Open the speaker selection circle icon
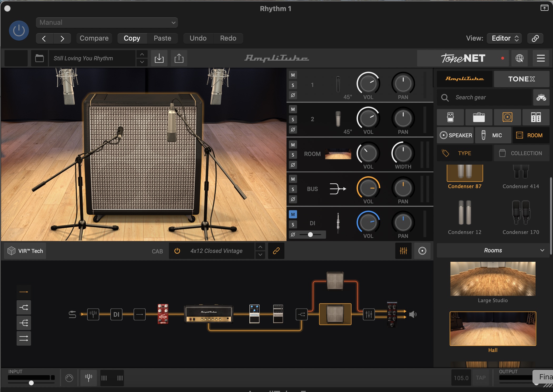This screenshot has height=392, width=553. pyautogui.click(x=422, y=251)
